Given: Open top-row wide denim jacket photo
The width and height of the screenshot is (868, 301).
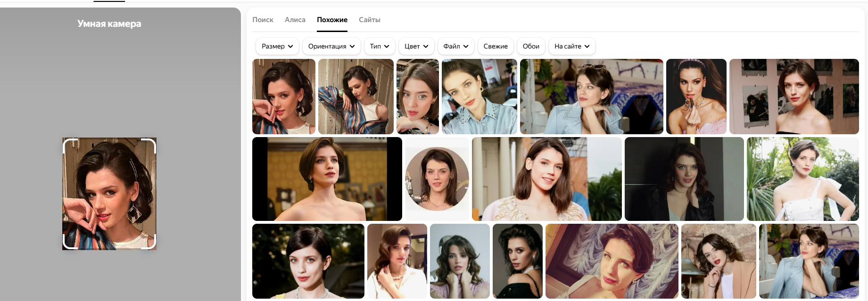Looking at the screenshot, I should click(x=592, y=97).
